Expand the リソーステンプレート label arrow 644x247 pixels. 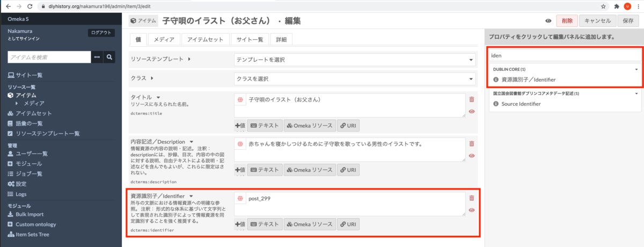tap(189, 59)
